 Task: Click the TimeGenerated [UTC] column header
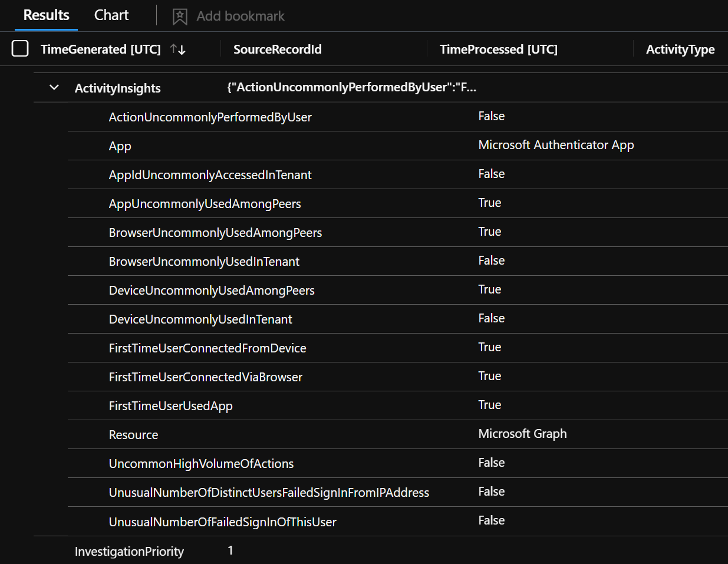tap(100, 49)
